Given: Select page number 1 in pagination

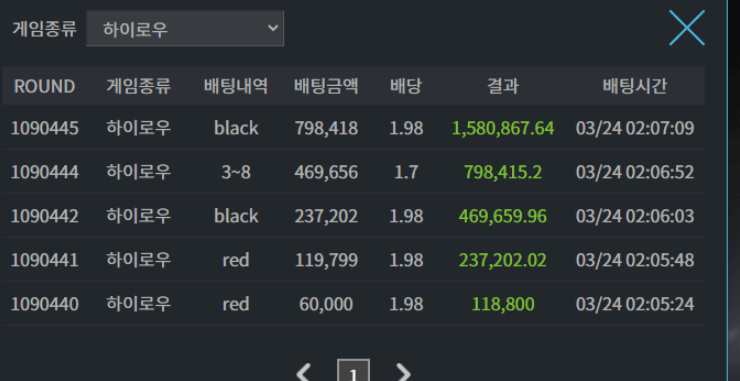Looking at the screenshot, I should click(353, 372).
